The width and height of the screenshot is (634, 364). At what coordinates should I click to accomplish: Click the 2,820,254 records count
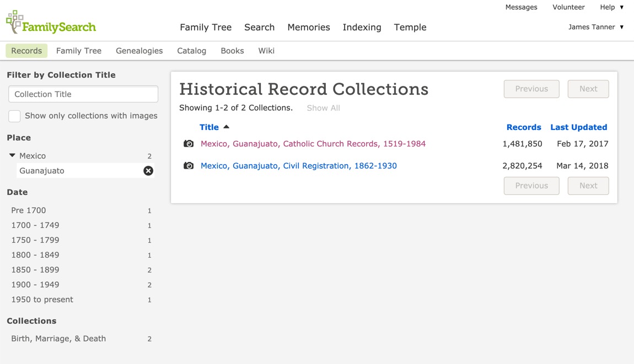(522, 166)
